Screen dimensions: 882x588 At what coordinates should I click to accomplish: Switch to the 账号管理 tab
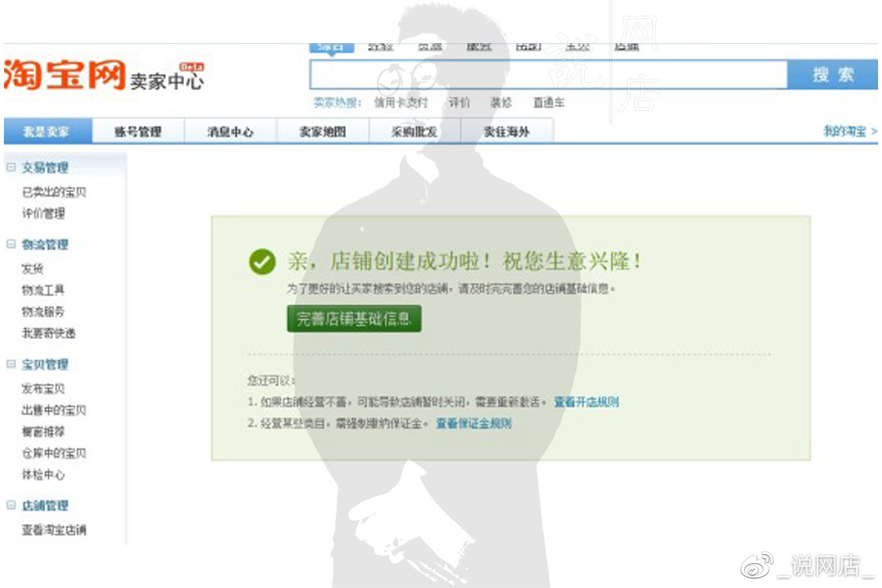tap(138, 131)
